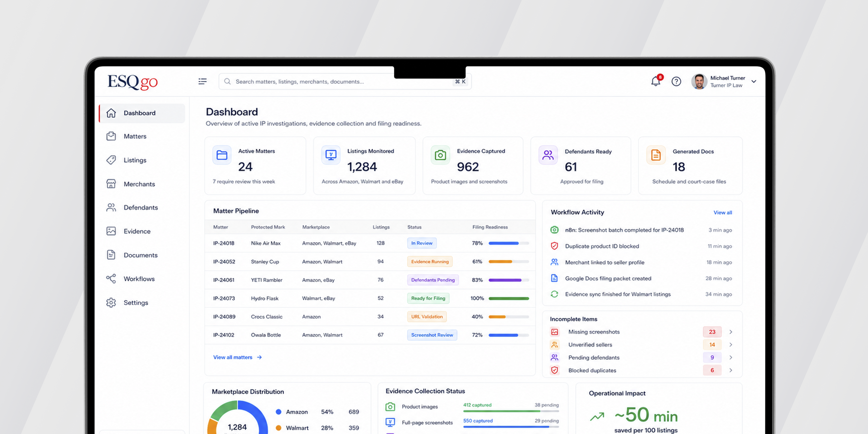Click the Product images 412 captured progress bar
The height and width of the screenshot is (434, 868).
coord(511,411)
